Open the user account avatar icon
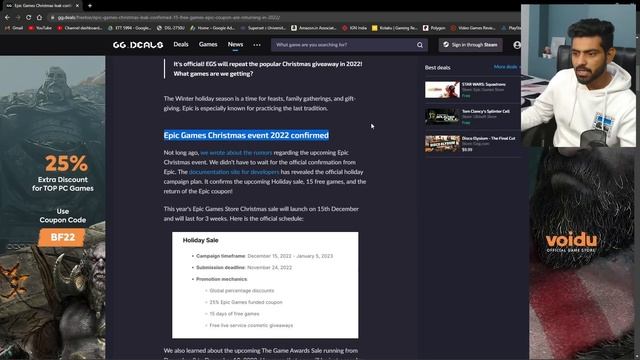The image size is (640, 360). 517,45
